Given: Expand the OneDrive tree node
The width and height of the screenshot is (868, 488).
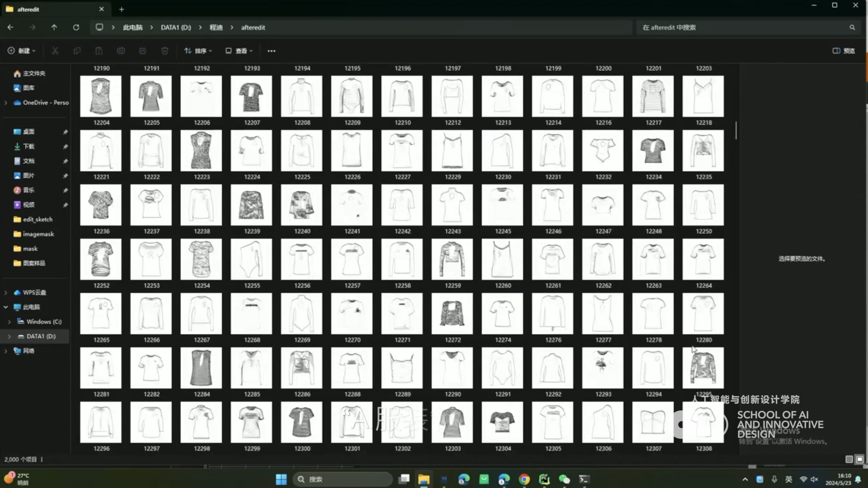Looking at the screenshot, I should (5, 103).
